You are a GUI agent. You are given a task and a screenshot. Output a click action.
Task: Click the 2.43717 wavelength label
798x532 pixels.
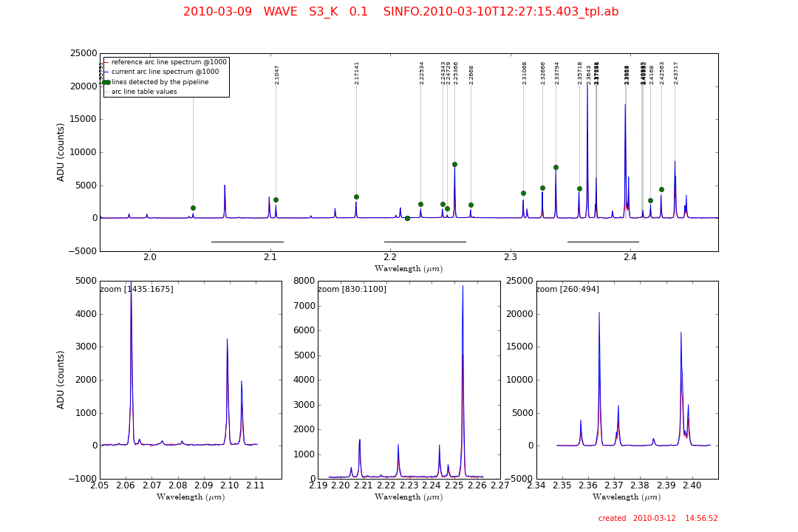[x=676, y=72]
